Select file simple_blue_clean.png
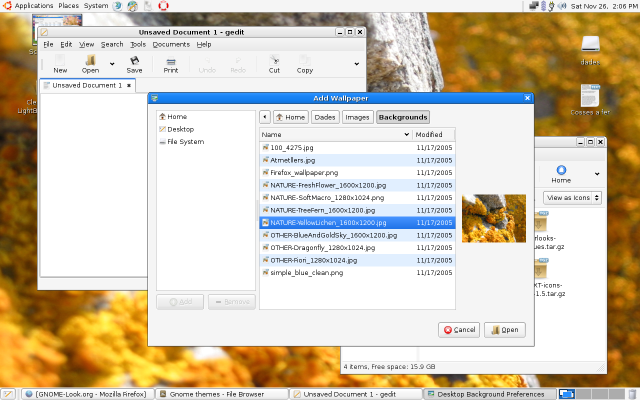Image resolution: width=640 pixels, height=400 pixels. pos(357,273)
